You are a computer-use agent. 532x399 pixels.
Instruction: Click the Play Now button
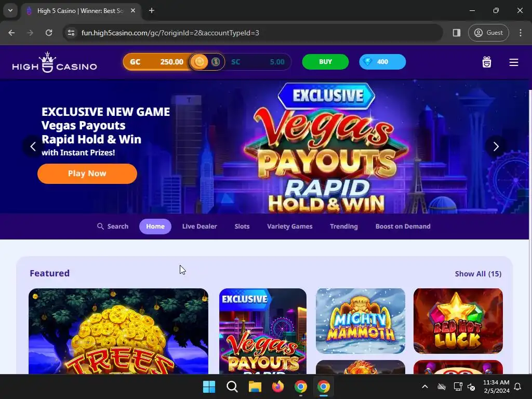pos(87,174)
